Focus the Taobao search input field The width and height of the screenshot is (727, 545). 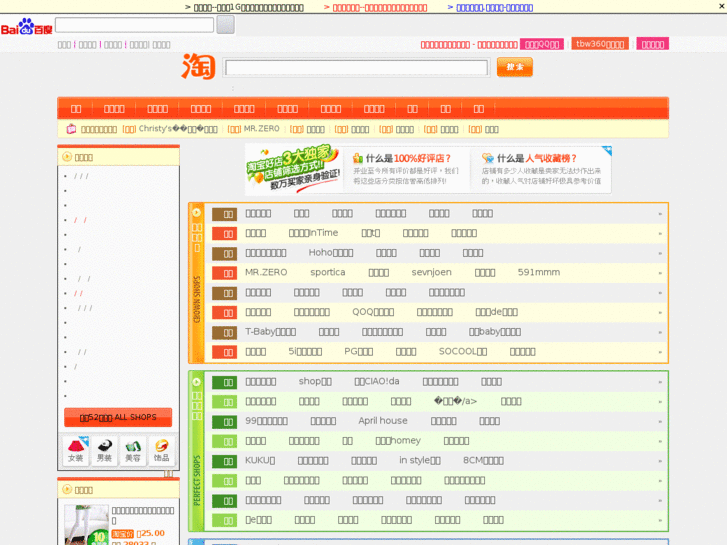point(356,68)
